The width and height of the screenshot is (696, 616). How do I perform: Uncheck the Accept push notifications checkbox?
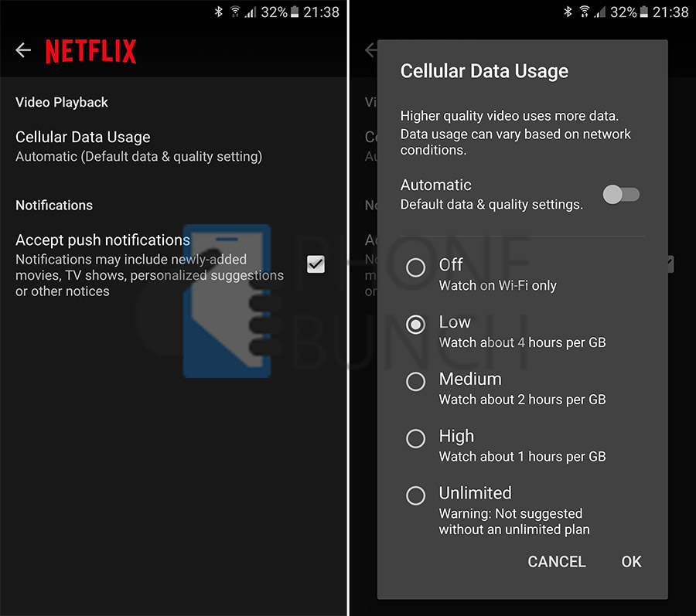pyautogui.click(x=316, y=264)
